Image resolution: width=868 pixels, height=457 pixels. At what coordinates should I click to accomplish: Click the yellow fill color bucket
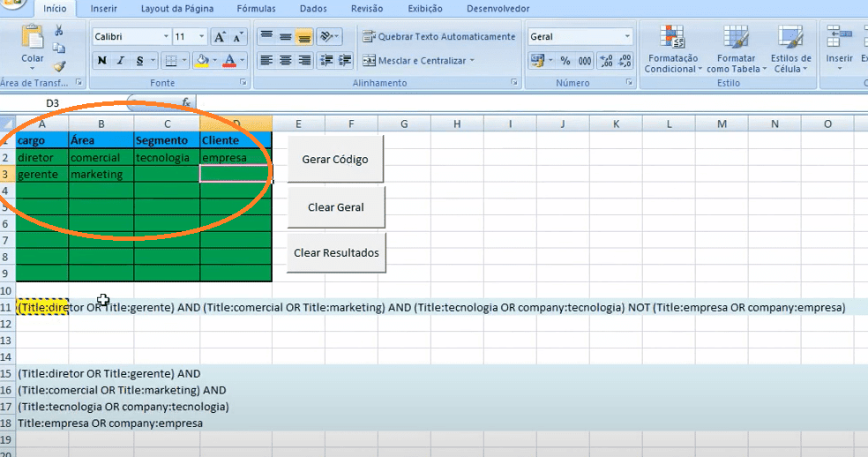point(201,61)
